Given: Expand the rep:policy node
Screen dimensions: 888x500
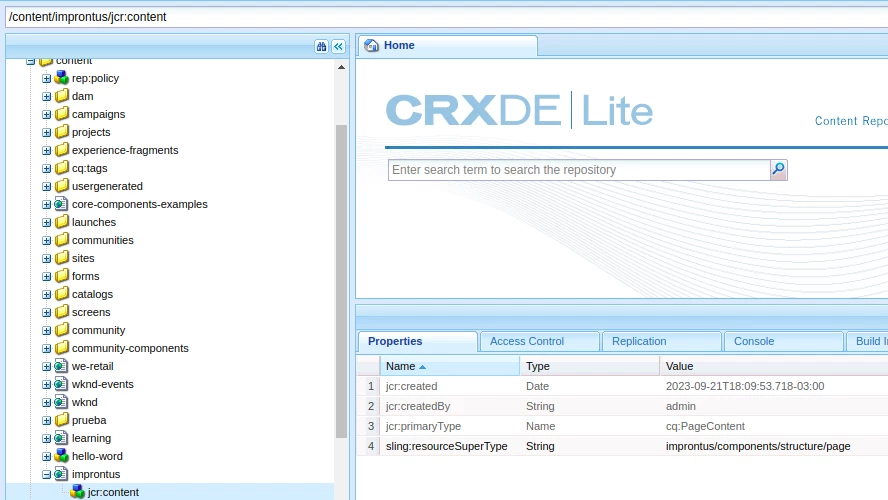Looking at the screenshot, I should point(46,79).
